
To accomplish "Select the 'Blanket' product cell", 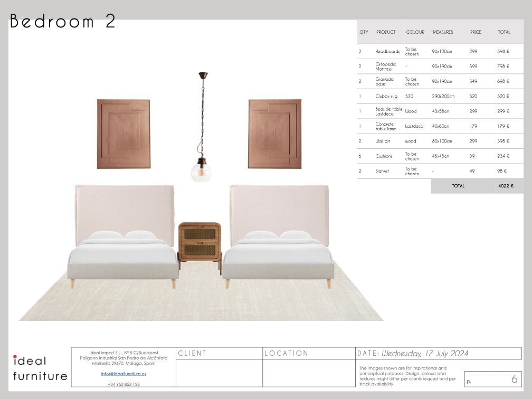I will point(382,171).
